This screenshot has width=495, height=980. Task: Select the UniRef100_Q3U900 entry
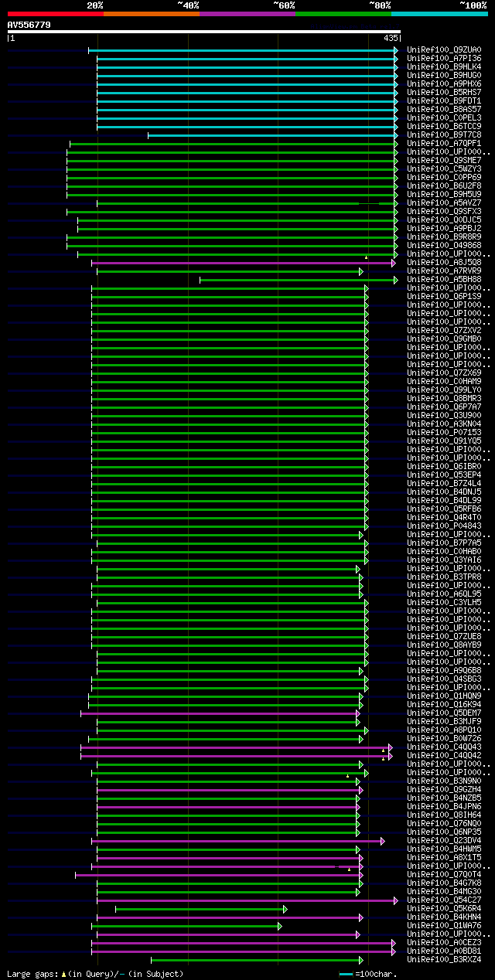pos(444,416)
